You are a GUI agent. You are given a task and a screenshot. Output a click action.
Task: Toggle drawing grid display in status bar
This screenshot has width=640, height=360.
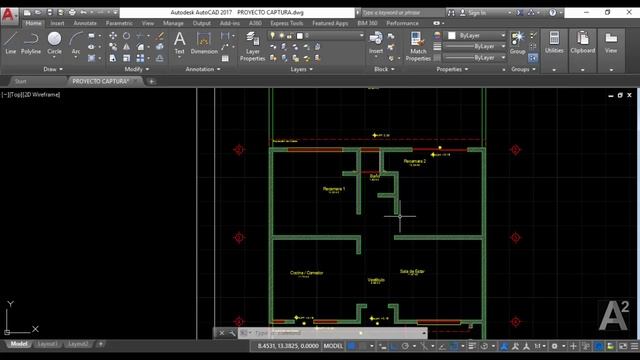[351, 346]
